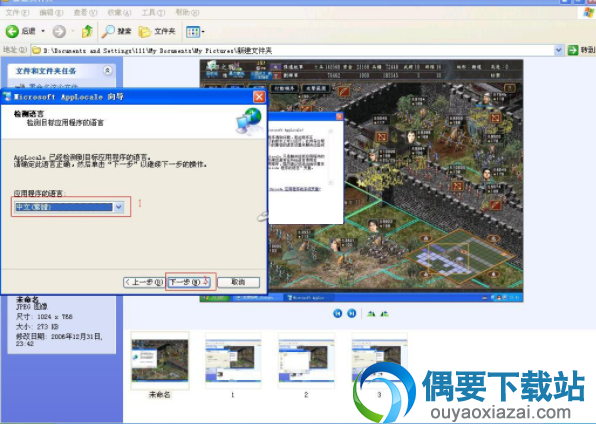Open the 帮助 menu
Viewport: 596px width, 424px height.
point(187,13)
